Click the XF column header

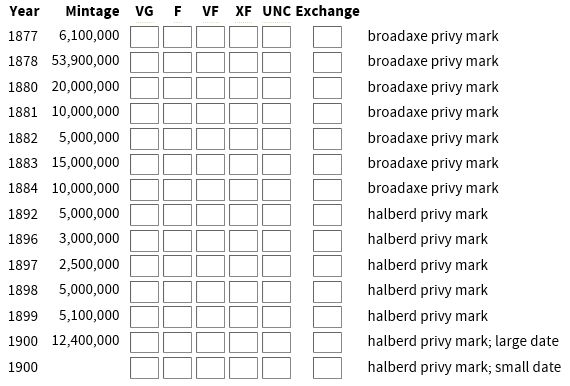[243, 11]
